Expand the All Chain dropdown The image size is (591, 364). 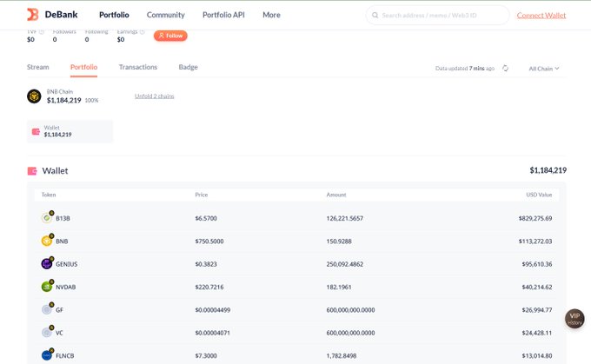click(544, 69)
